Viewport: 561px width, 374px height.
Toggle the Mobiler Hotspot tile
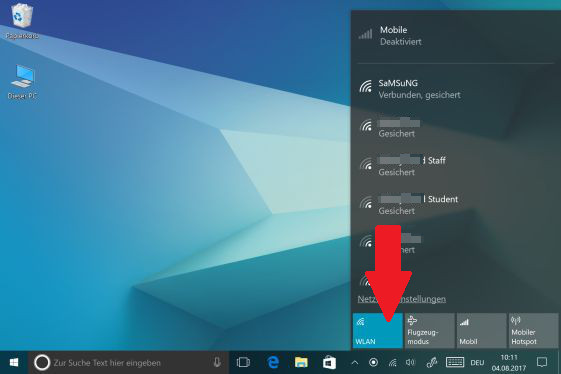[533, 330]
